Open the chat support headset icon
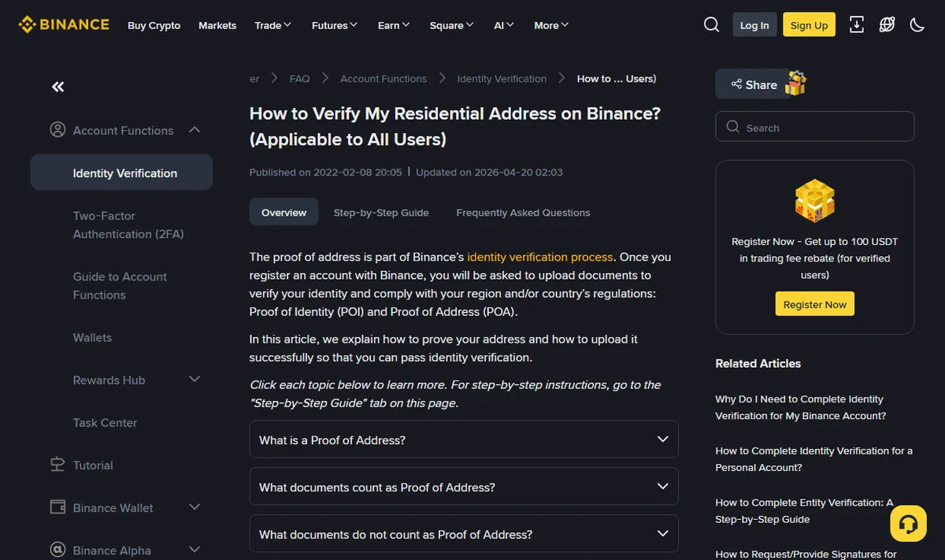Viewport: 945px width, 560px height. tap(908, 524)
